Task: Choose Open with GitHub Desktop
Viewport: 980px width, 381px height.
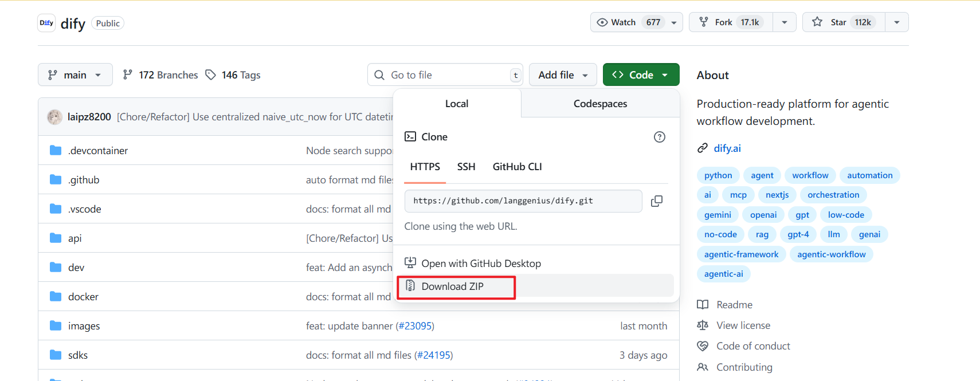Action: (535, 263)
